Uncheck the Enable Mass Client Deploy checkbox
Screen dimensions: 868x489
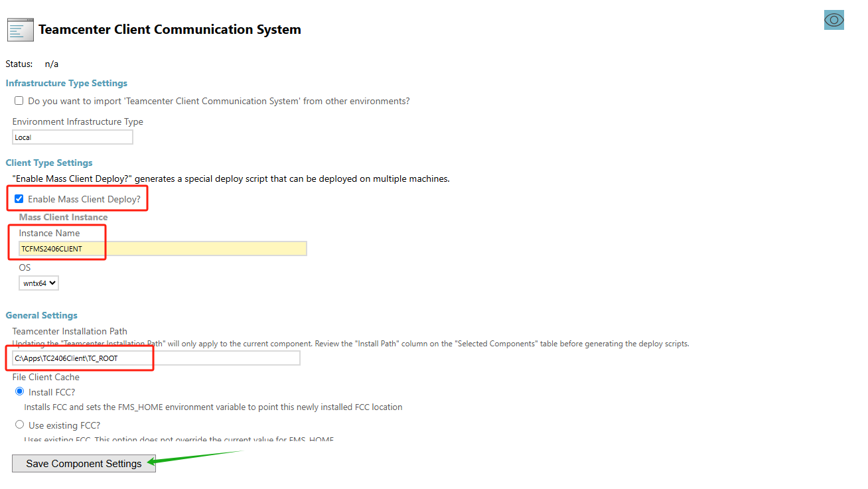(x=19, y=199)
